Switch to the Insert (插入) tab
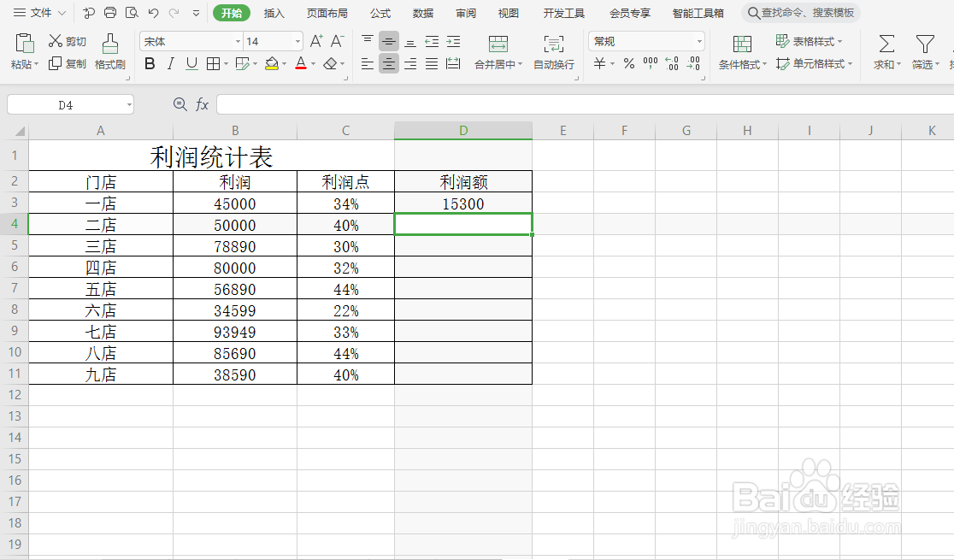This screenshot has height=560, width=954. point(274,13)
